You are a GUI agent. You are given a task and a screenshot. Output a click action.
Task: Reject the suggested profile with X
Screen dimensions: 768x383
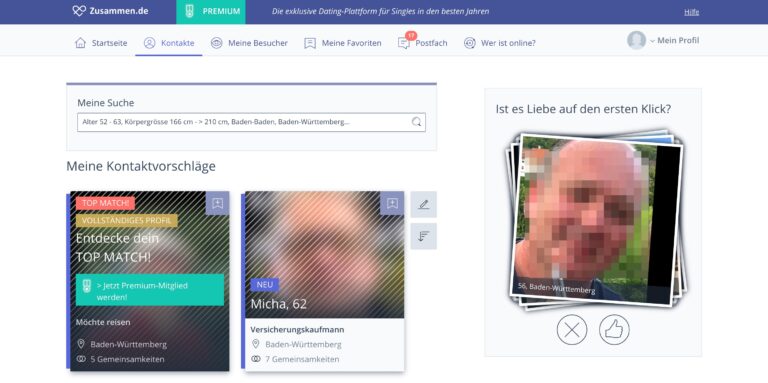coord(572,330)
